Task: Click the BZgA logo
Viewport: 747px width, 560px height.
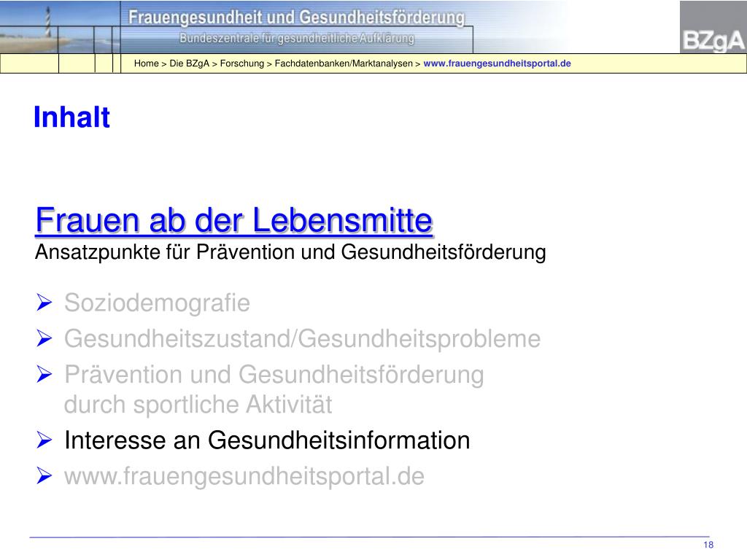Action: click(x=713, y=27)
